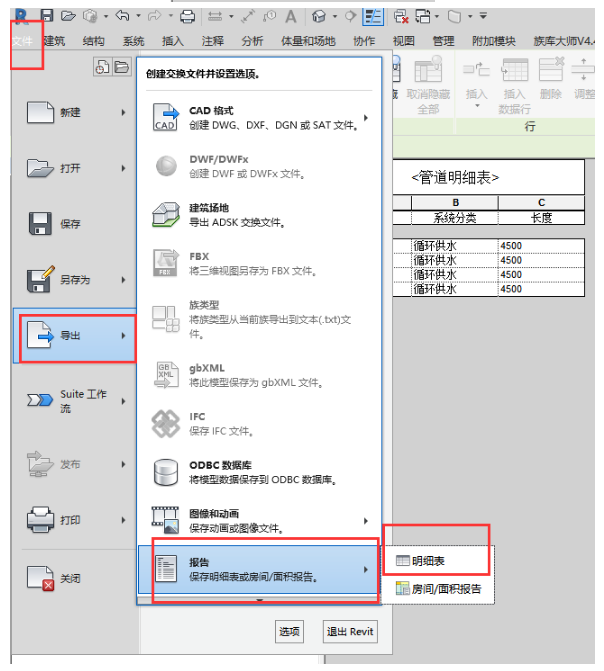Click the Open folder icon in quick access toolbar
604x671 pixels.
pos(68,16)
